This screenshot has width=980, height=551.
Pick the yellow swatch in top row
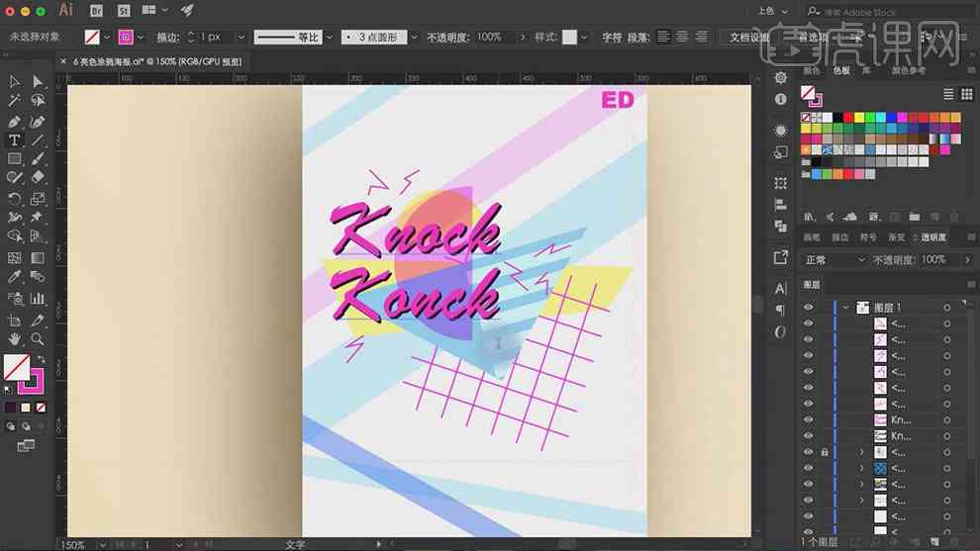859,118
